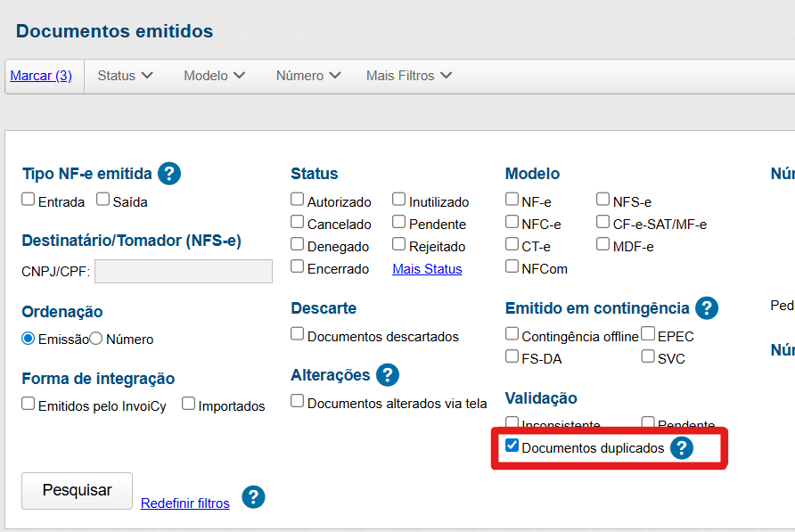Screen dimensions: 795x532
Task: Tick the Saída checkbox
Action: [103, 200]
